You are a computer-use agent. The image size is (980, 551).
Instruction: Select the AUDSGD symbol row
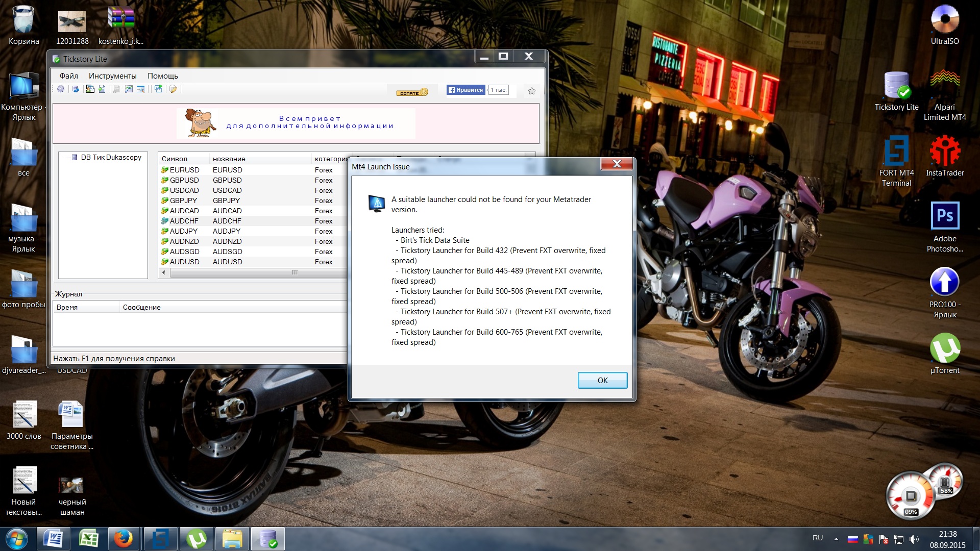click(x=253, y=252)
